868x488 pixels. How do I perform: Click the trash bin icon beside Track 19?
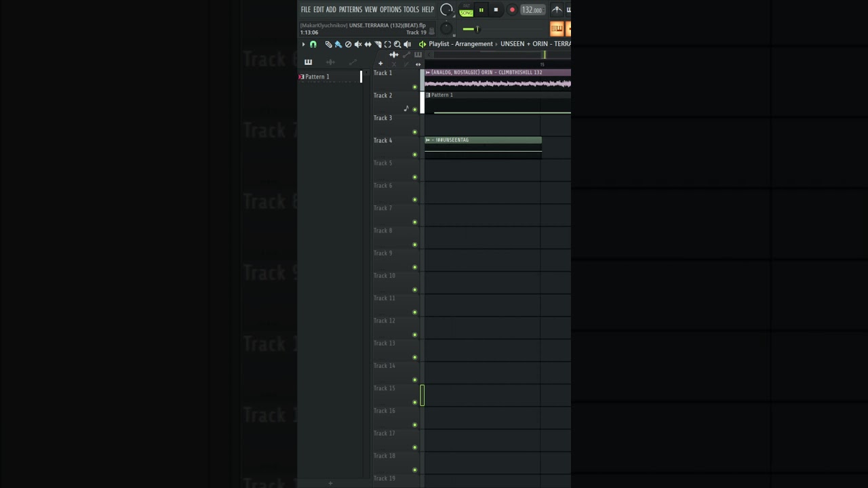coord(431,31)
